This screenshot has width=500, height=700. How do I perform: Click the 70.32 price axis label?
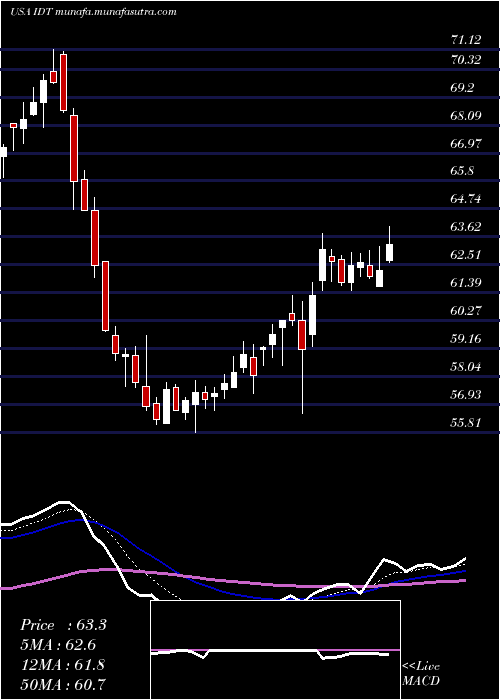466,59
